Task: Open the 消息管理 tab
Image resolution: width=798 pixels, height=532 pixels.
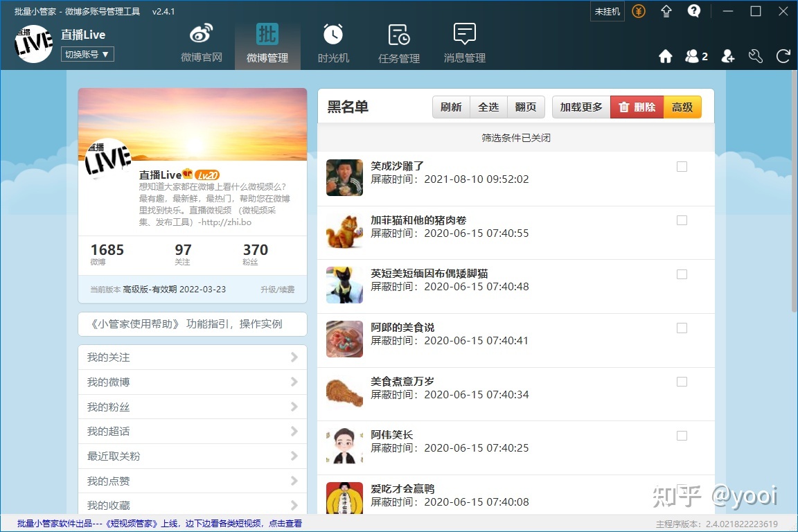Action: [x=465, y=43]
